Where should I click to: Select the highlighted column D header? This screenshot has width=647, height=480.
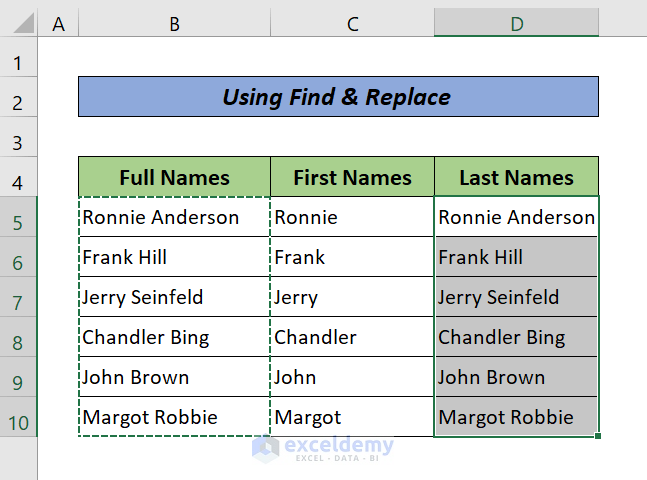click(516, 23)
